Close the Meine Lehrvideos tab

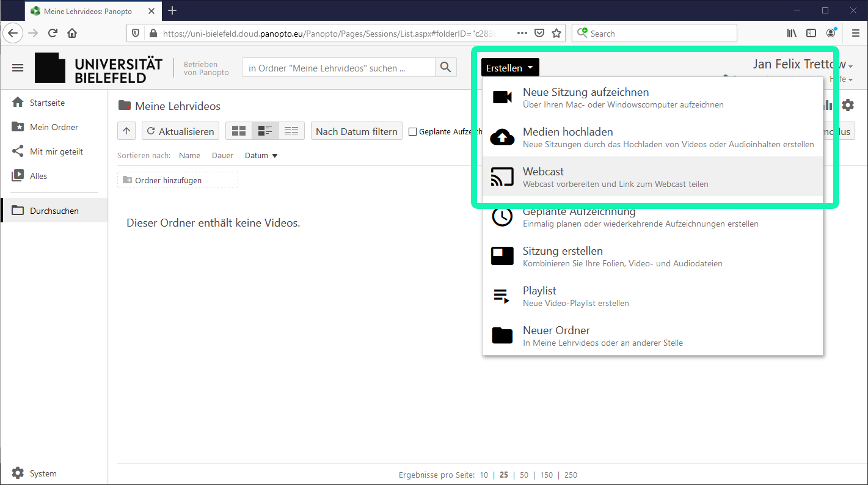[x=151, y=11]
